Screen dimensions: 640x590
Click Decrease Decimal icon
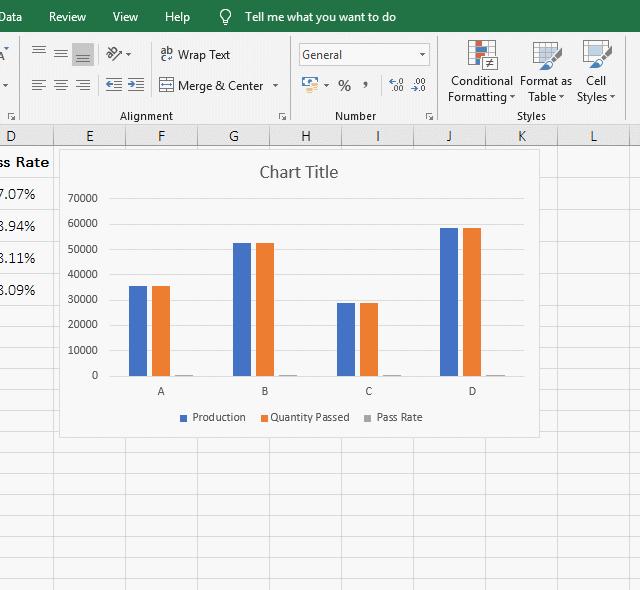(x=419, y=86)
